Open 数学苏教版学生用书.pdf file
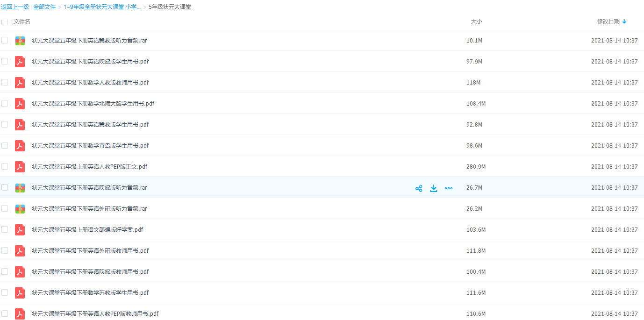The image size is (644, 320). (90, 293)
